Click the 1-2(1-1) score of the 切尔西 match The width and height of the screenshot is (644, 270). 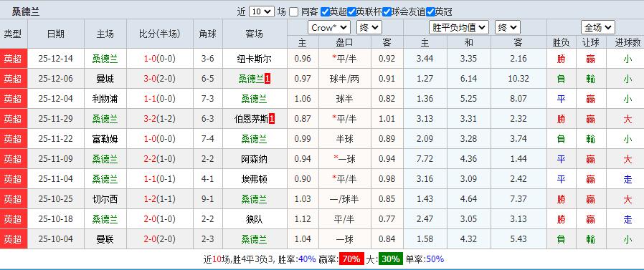click(159, 199)
